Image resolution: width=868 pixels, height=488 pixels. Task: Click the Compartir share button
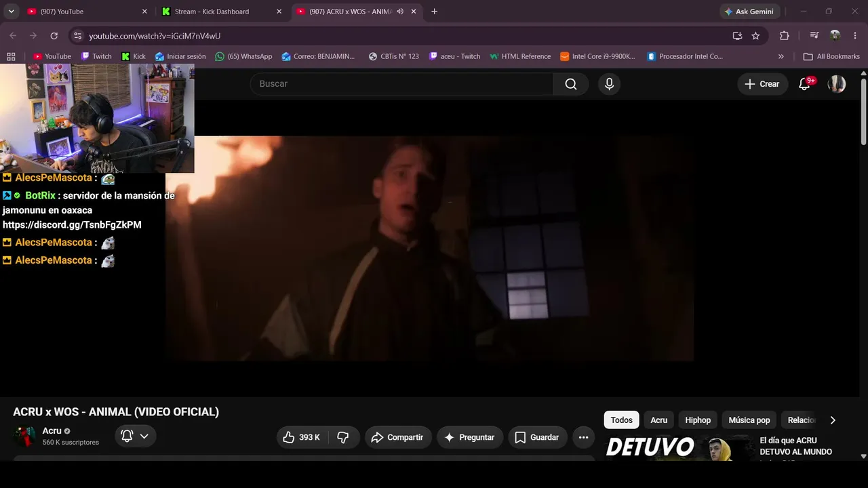pyautogui.click(x=397, y=437)
